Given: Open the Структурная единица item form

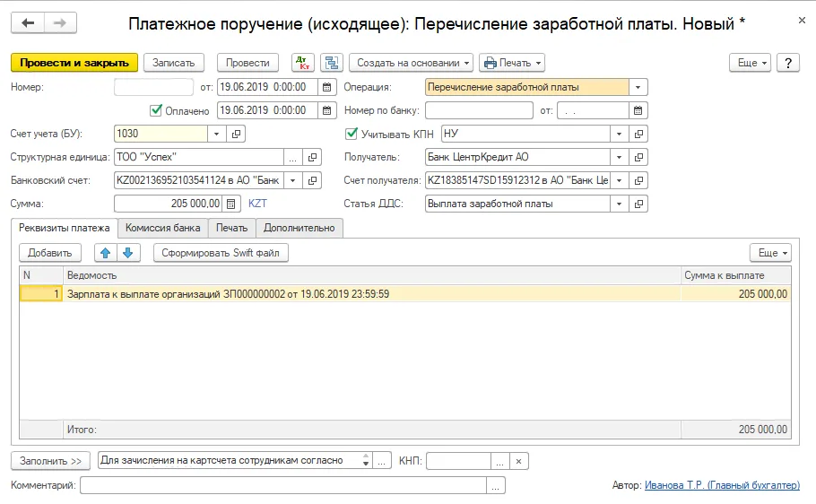Looking at the screenshot, I should pyautogui.click(x=312, y=157).
